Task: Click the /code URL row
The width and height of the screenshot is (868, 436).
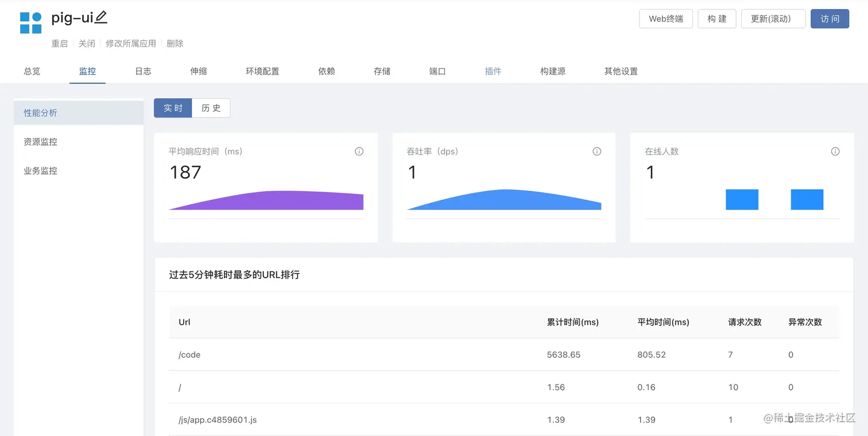Action: (504, 355)
